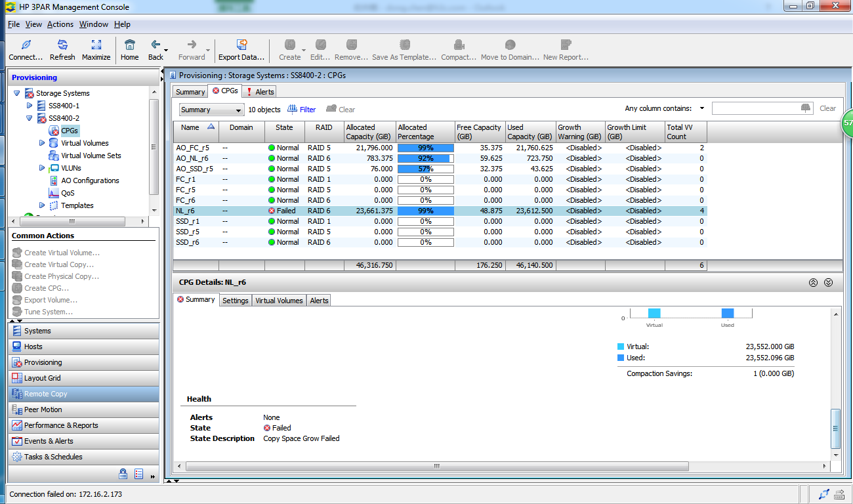This screenshot has height=504, width=853.
Task: Open the Settings tab in CPG Details
Action: click(235, 301)
